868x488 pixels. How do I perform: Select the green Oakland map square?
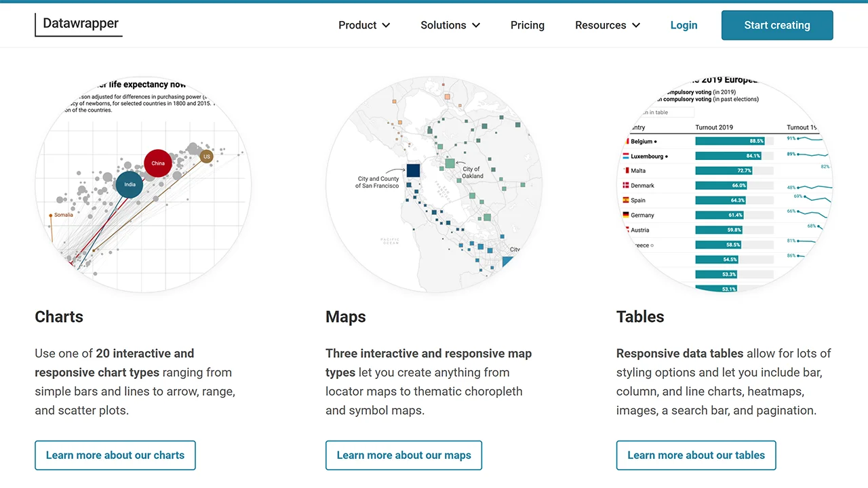pyautogui.click(x=450, y=163)
